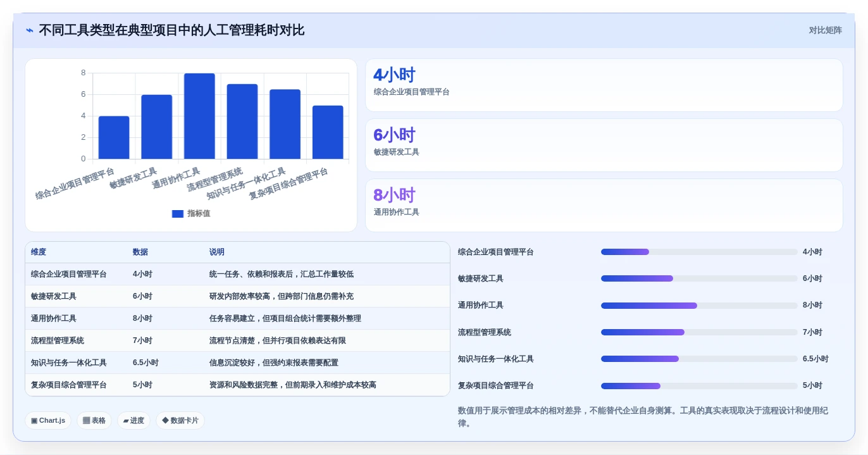Select the 综合企业项目管理平台 table row name
Image resolution: width=868 pixels, height=455 pixels.
(69, 274)
